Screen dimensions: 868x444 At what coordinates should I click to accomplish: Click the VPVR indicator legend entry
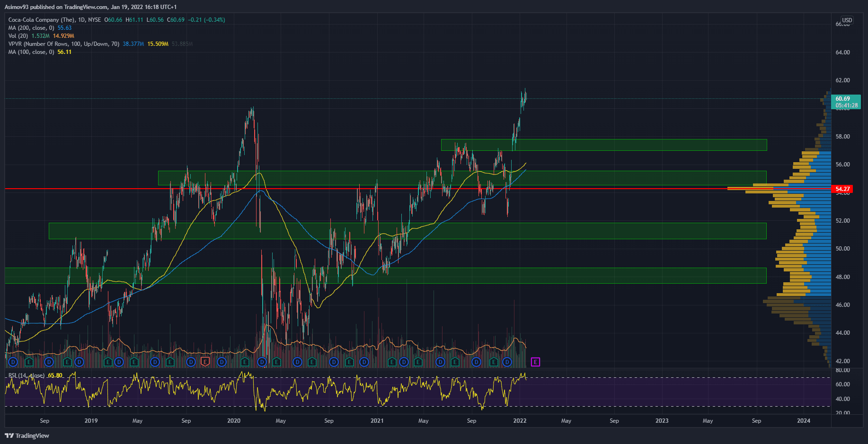[x=63, y=44]
